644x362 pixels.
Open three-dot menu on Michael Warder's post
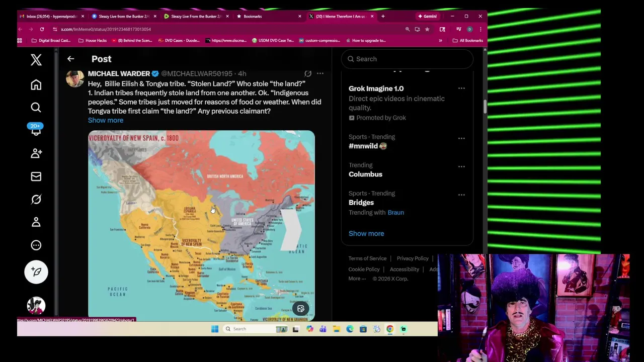[x=320, y=73]
